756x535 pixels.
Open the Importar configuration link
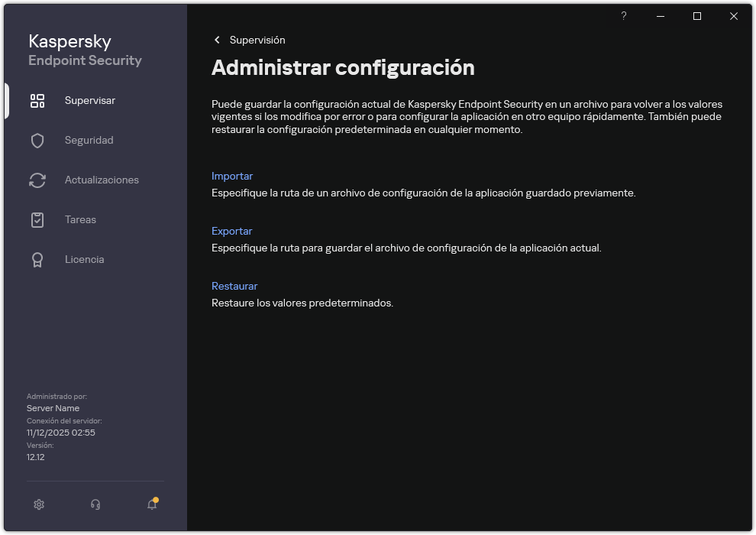pos(232,176)
